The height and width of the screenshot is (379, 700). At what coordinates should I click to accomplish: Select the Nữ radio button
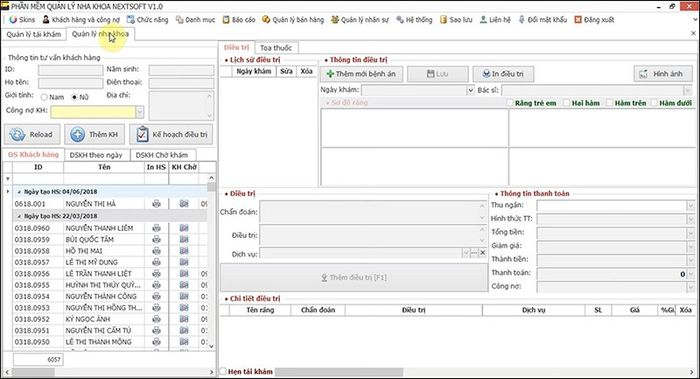point(75,97)
